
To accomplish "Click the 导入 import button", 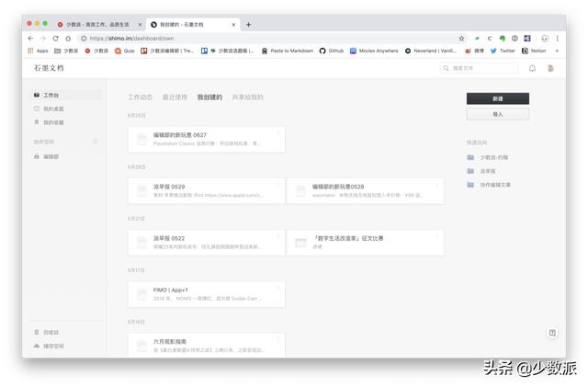I will (x=498, y=114).
